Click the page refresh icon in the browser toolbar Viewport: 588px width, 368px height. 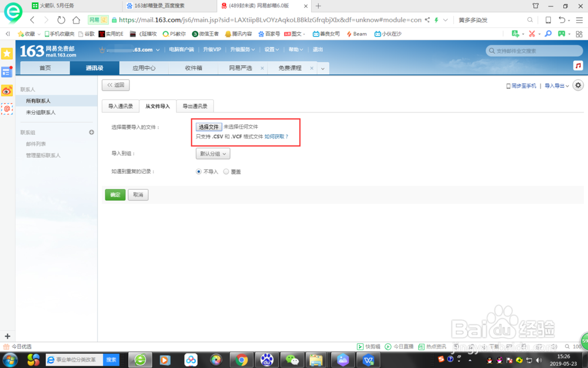(x=61, y=19)
